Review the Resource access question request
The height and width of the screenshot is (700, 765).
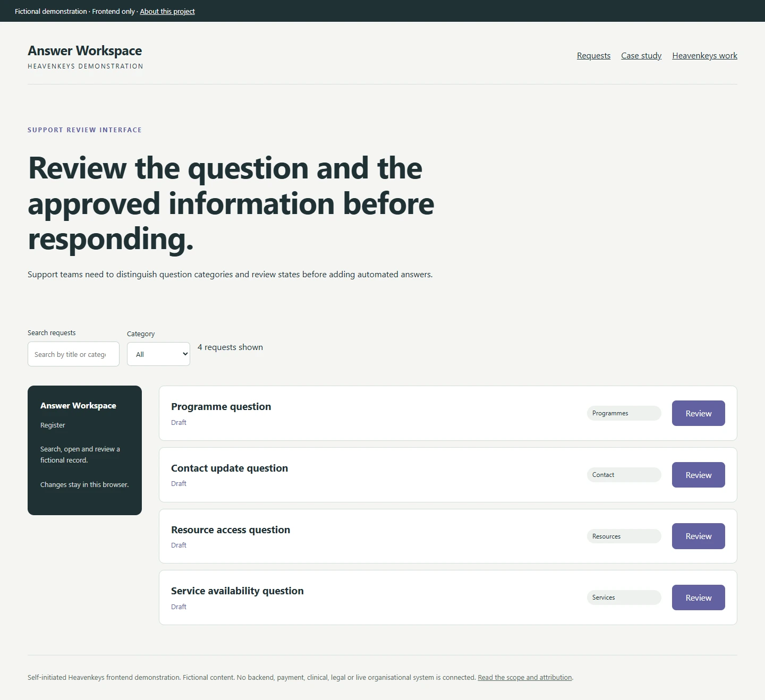point(698,536)
